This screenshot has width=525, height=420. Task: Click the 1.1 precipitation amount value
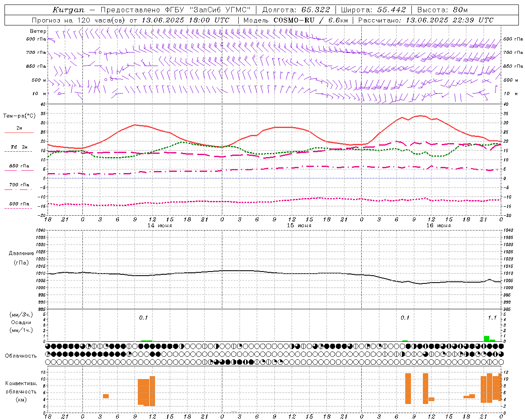point(492,317)
